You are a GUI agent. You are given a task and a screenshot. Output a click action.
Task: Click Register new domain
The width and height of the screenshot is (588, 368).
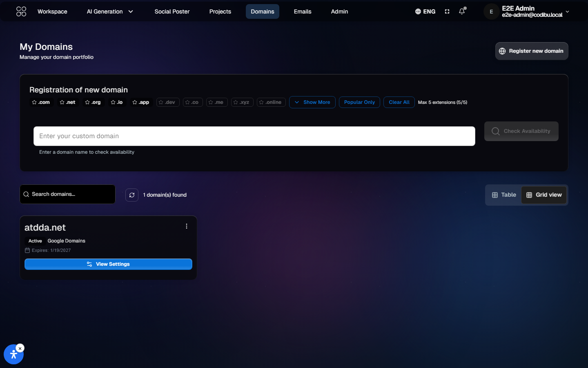tap(532, 51)
